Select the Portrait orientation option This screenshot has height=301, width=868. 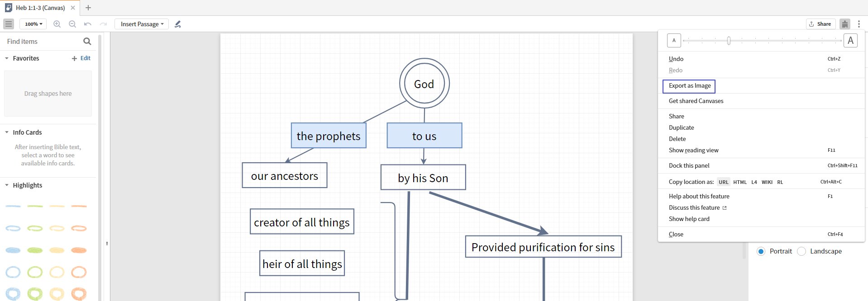click(x=761, y=251)
